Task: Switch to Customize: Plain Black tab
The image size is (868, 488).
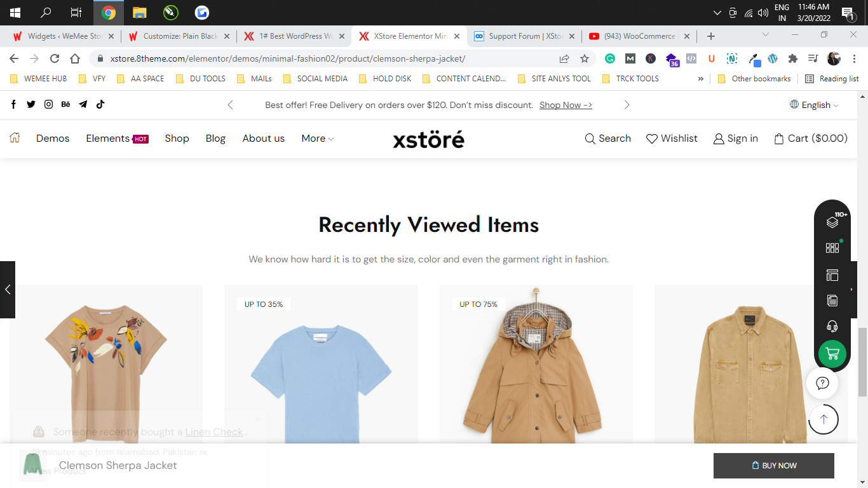Action: click(x=179, y=36)
